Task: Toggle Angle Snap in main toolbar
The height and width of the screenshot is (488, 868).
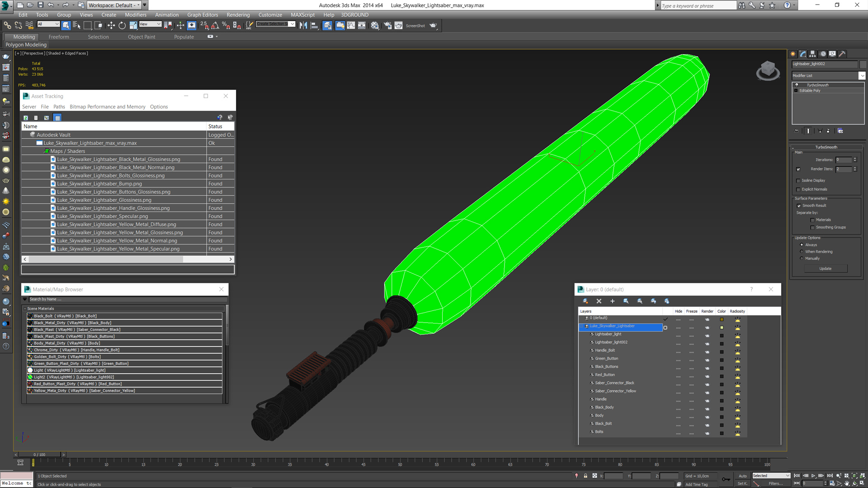Action: tap(215, 26)
